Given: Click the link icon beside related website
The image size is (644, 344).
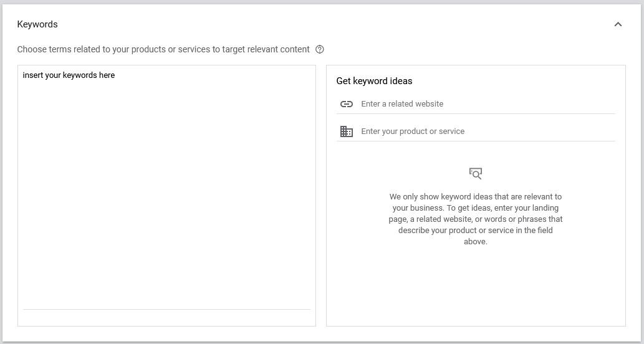Looking at the screenshot, I should click(347, 104).
